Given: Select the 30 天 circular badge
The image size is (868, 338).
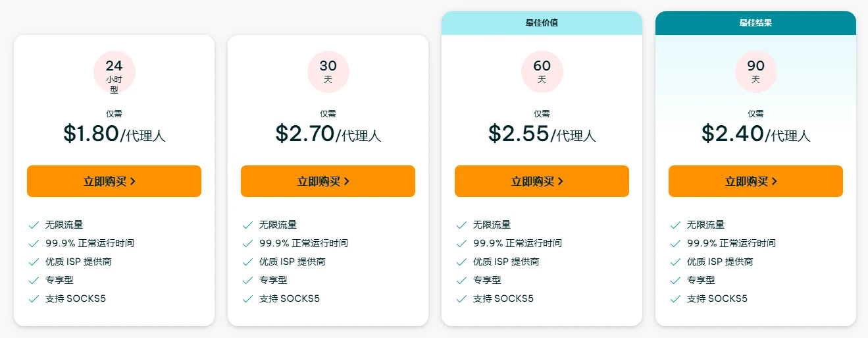Looking at the screenshot, I should point(328,71).
